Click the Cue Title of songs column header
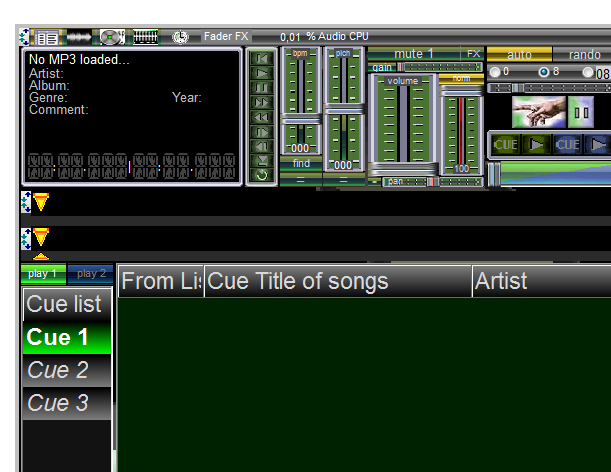611x472 pixels. pos(338,281)
